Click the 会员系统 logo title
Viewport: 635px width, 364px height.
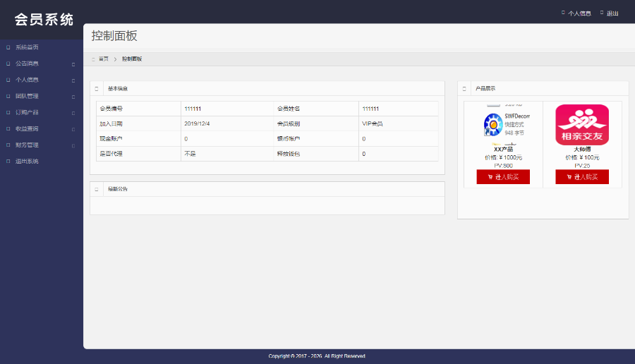tap(44, 20)
